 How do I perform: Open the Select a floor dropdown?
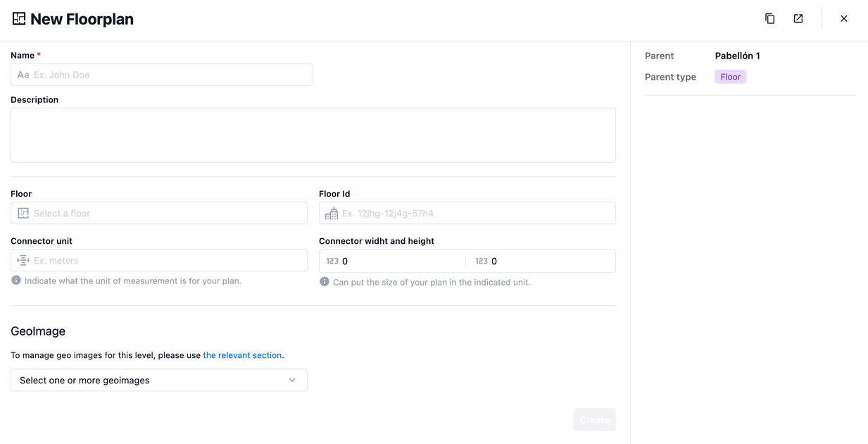tap(165, 214)
